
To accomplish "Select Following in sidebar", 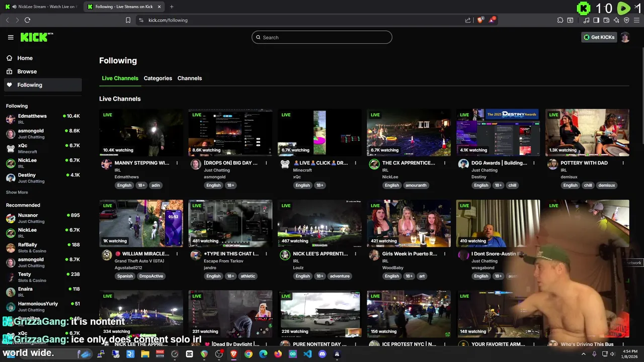I will click(43, 85).
